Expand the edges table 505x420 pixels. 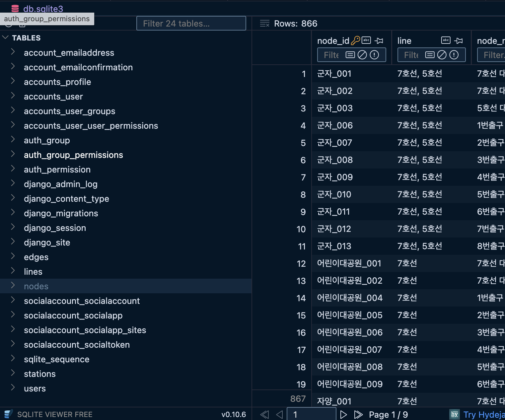pyautogui.click(x=13, y=257)
